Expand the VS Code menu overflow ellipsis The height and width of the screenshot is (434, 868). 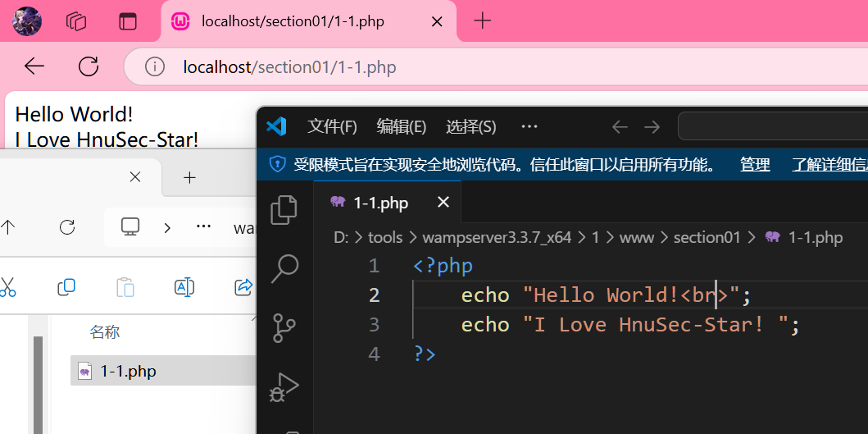coord(529,126)
